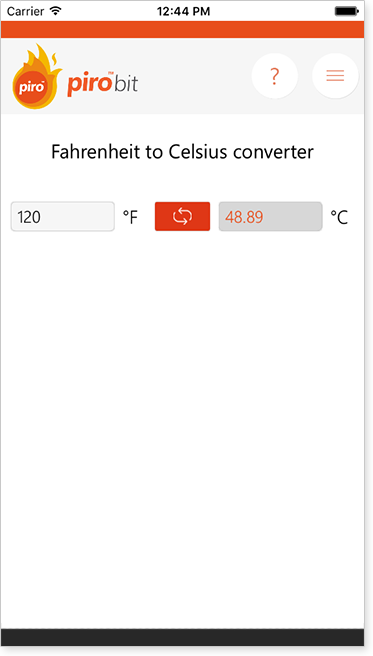Tap the battery indicator icon

point(347,11)
